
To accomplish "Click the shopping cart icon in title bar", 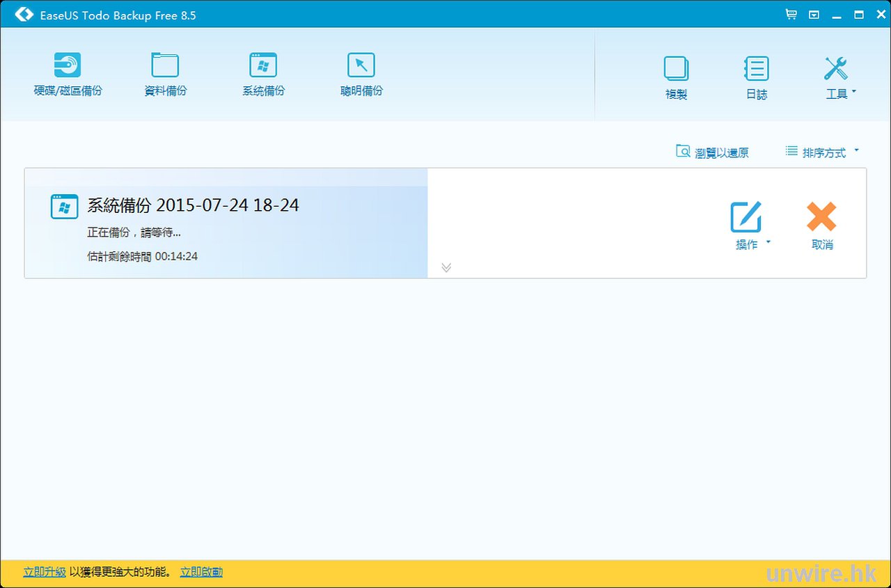I will 791,14.
